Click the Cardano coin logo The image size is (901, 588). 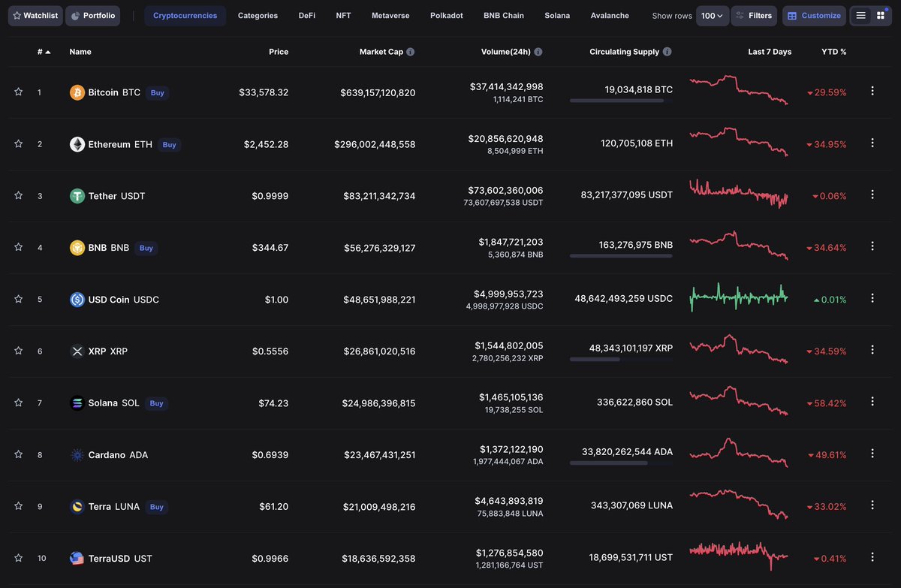77,455
